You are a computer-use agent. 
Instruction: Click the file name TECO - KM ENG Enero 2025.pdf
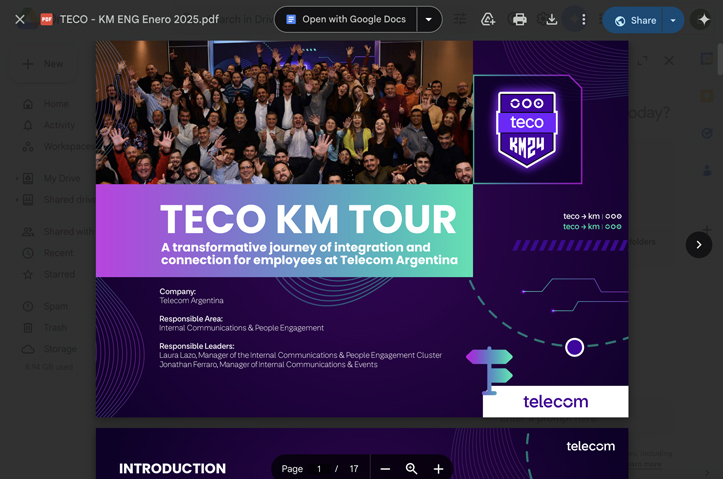pos(139,19)
